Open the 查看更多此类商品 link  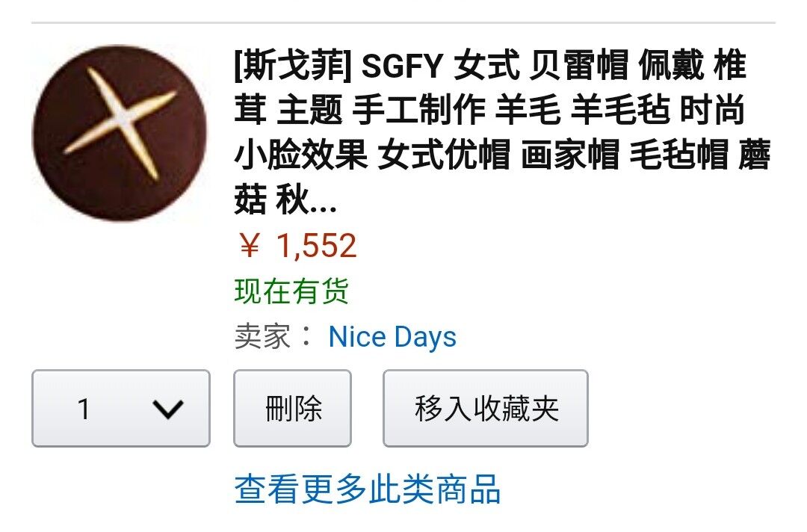[368, 489]
